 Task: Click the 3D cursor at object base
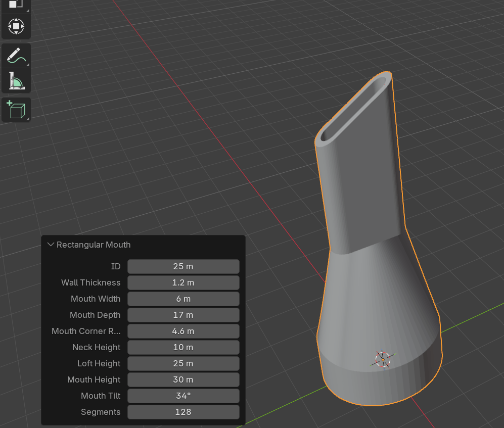click(x=383, y=359)
